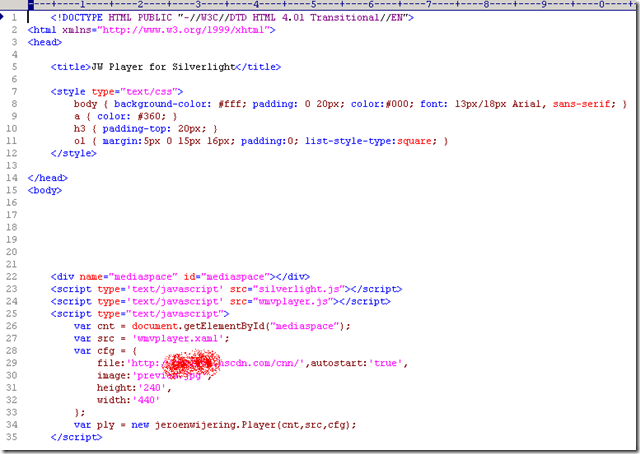The image size is (640, 454).
Task: Click the 'square' list-style value
Action: 414,141
